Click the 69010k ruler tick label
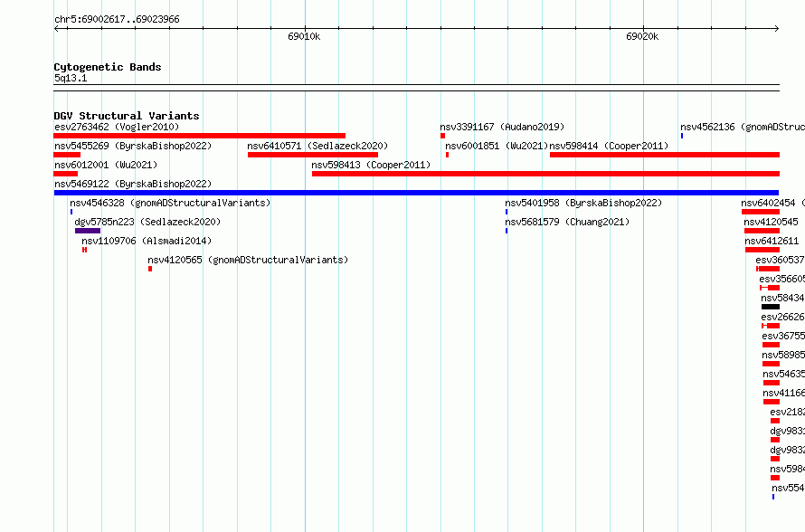Screen dimensions: 805x532 tap(304, 36)
